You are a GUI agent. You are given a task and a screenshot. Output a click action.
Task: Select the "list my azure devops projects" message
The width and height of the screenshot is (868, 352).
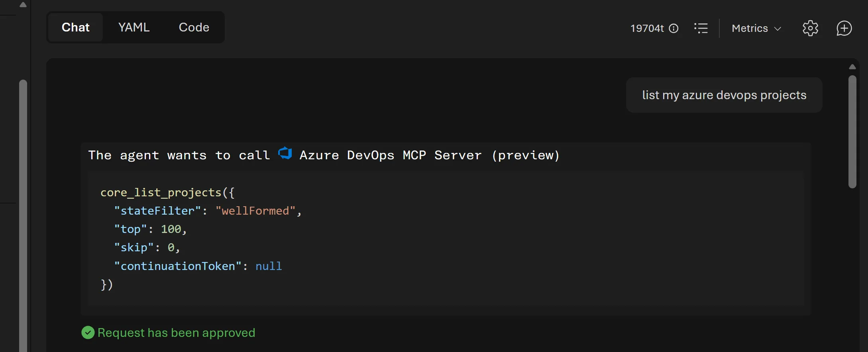(724, 95)
